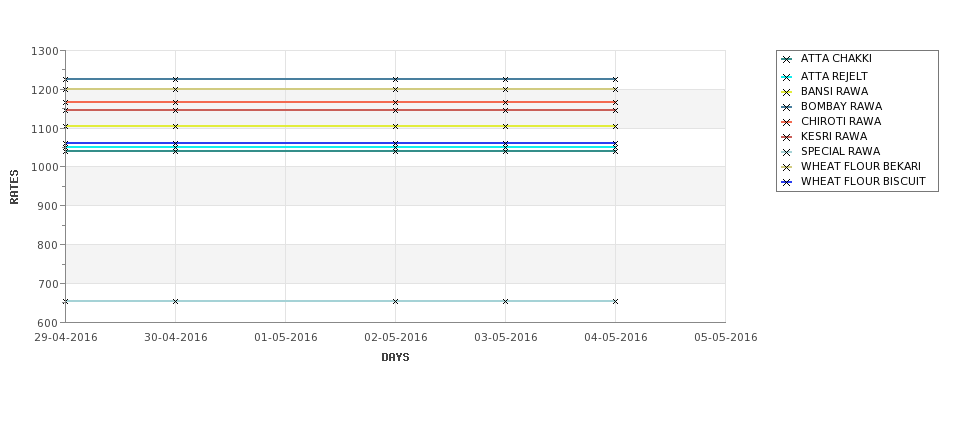Select the WHEAT FLOUR BISCUIT legend label
Image resolution: width=975 pixels, height=429 pixels.
click(863, 182)
